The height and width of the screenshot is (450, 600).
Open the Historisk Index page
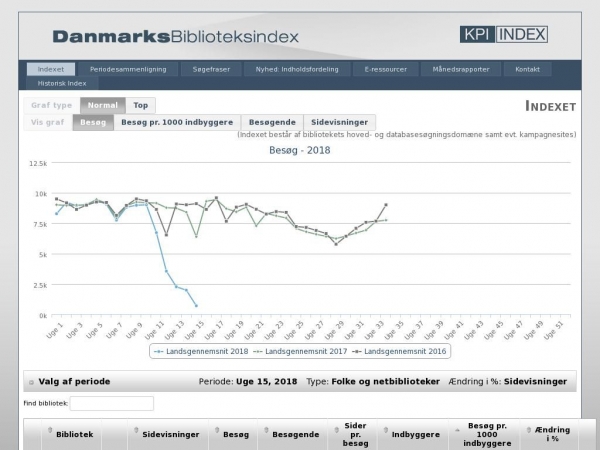[62, 83]
